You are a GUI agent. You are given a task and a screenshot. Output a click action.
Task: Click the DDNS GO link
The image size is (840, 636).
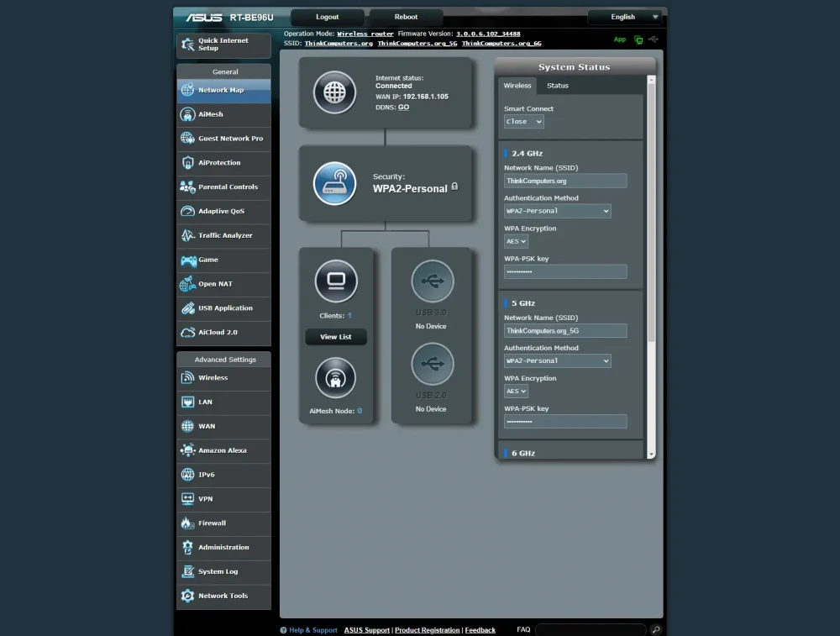click(x=403, y=108)
